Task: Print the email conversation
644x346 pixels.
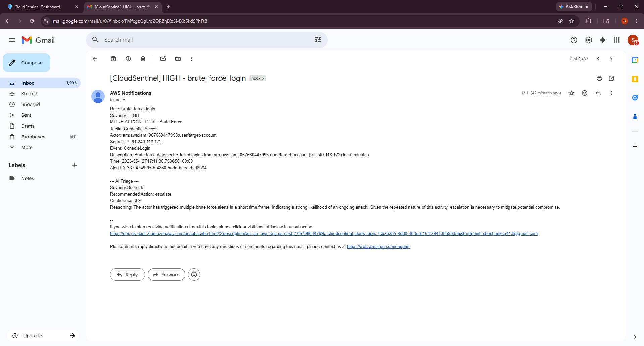Action: click(x=599, y=78)
